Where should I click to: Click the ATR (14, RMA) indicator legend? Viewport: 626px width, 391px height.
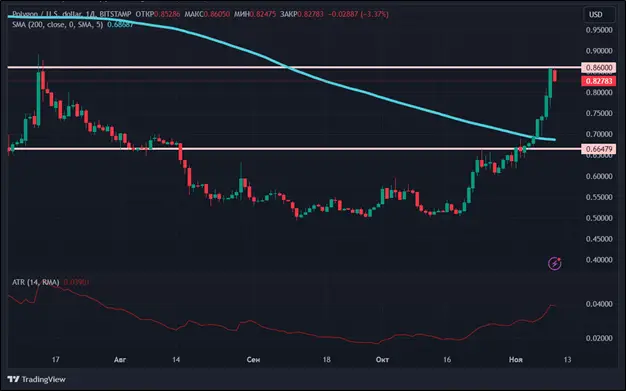tap(36, 282)
